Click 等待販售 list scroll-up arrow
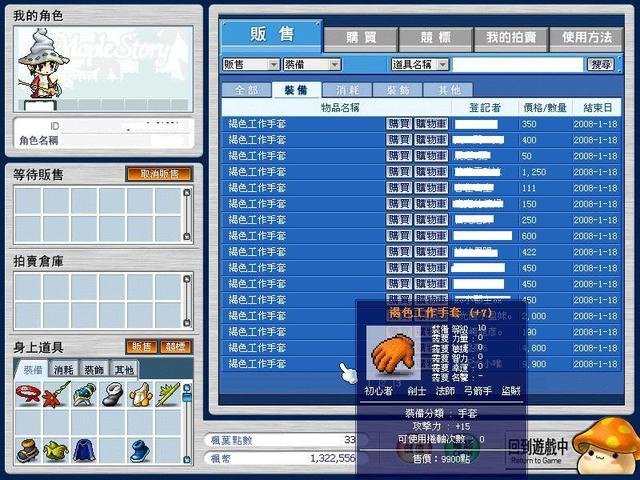The image size is (640, 480). pyautogui.click(x=187, y=193)
